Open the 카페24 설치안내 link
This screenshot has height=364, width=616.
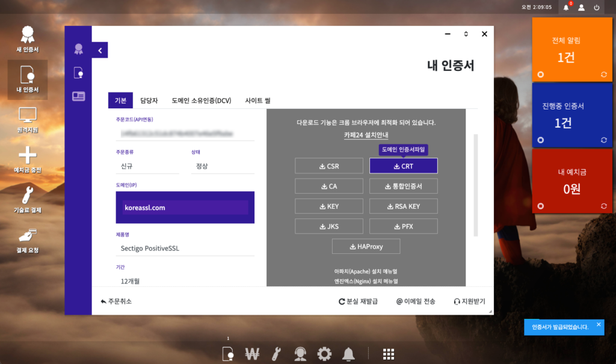[x=366, y=135]
